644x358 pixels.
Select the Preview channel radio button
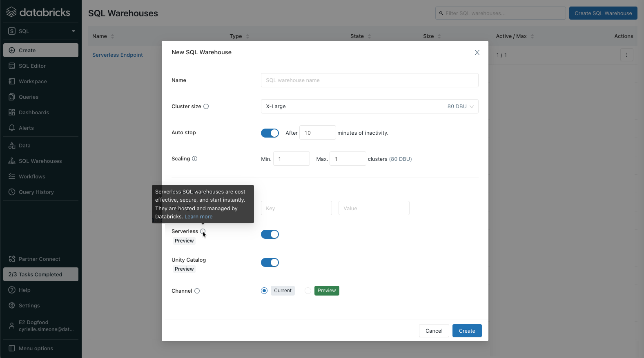tap(308, 291)
